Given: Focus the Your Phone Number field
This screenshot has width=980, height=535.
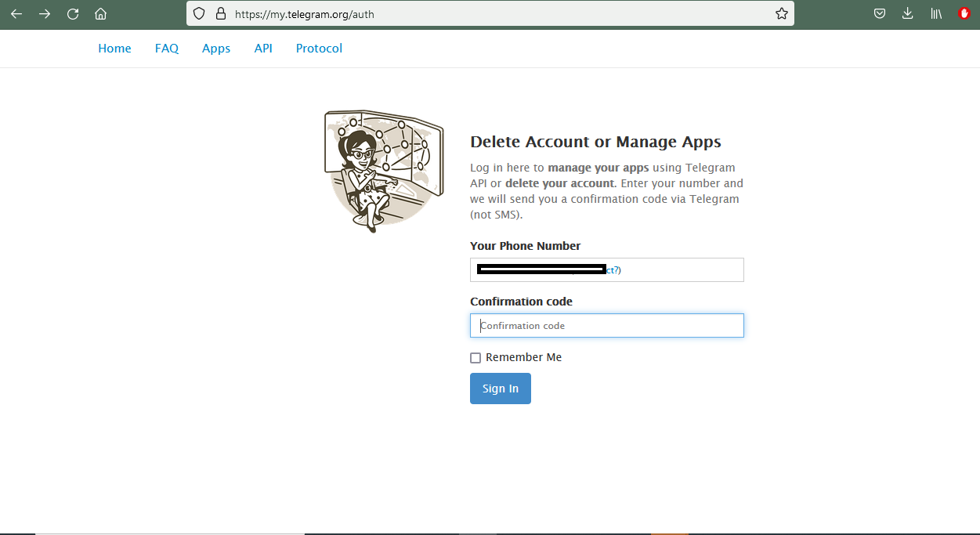Looking at the screenshot, I should tap(607, 269).
